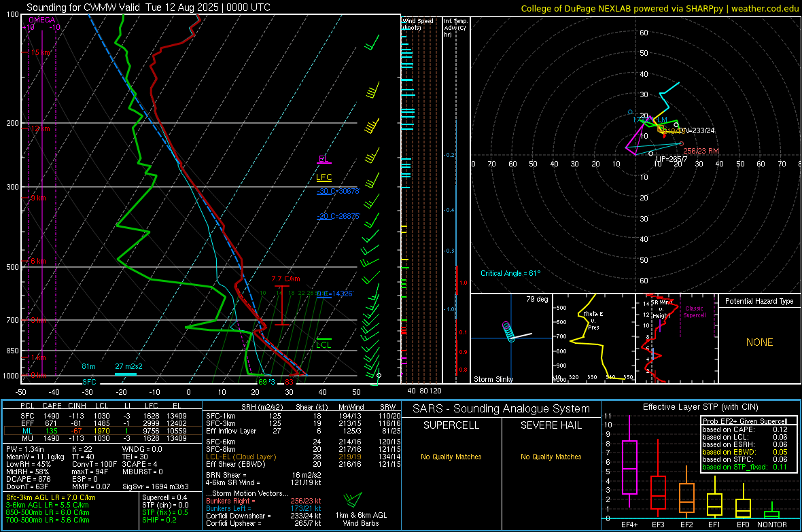Select the SFC-1km shear row
This screenshot has height=532, width=802.
coord(303,416)
